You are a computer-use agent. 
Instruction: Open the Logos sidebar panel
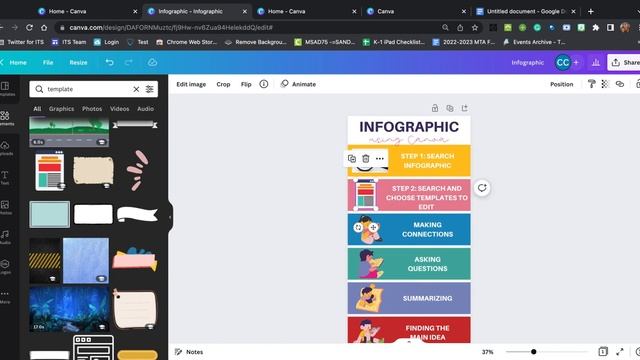[6, 267]
